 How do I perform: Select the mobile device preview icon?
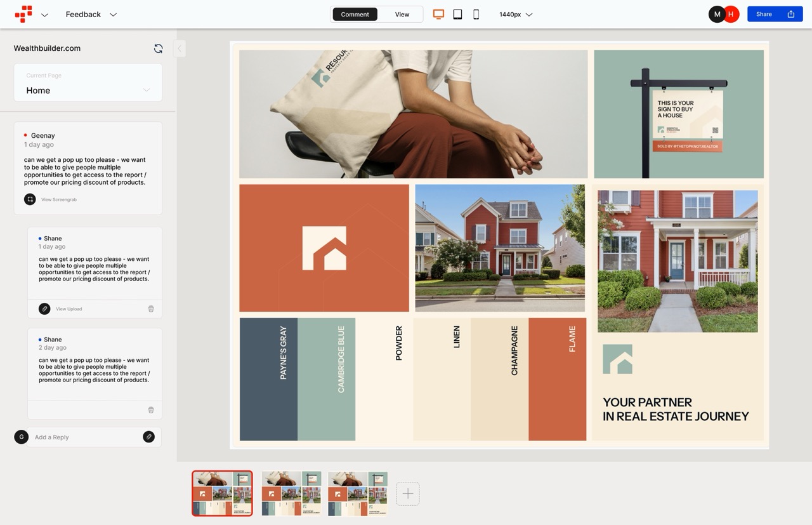[x=476, y=14]
